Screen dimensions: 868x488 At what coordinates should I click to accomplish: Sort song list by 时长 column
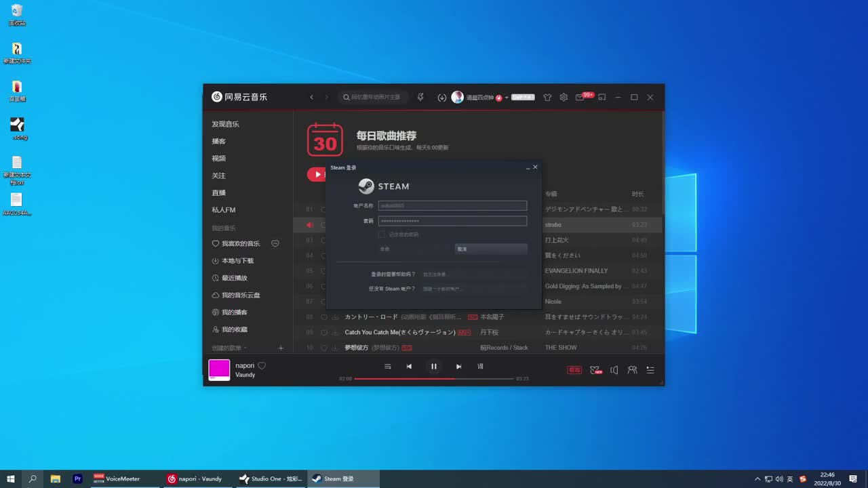pos(638,194)
